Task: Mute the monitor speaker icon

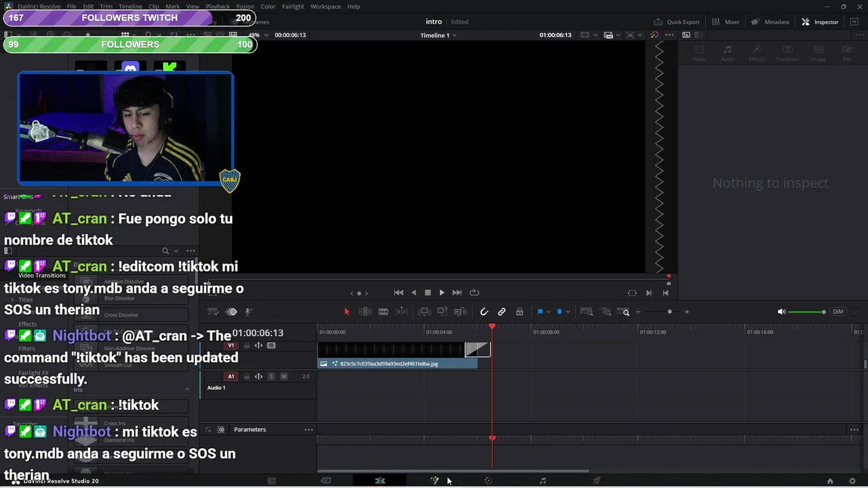Action: [x=781, y=312]
